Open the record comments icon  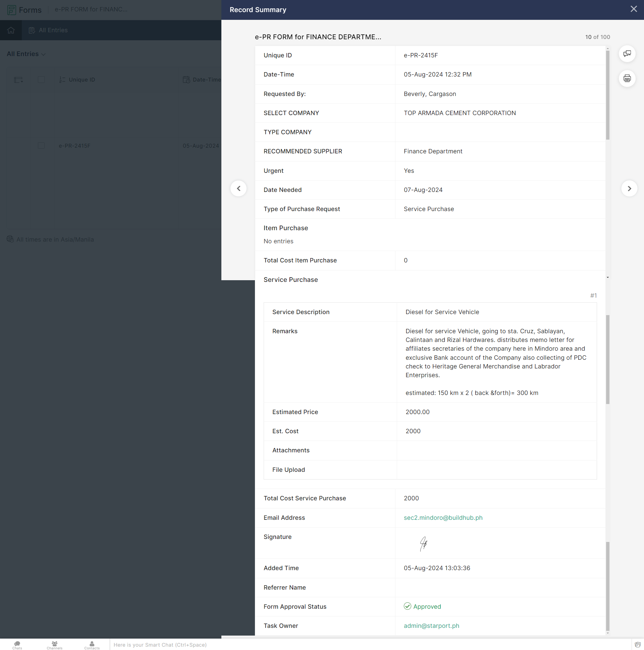pos(627,54)
